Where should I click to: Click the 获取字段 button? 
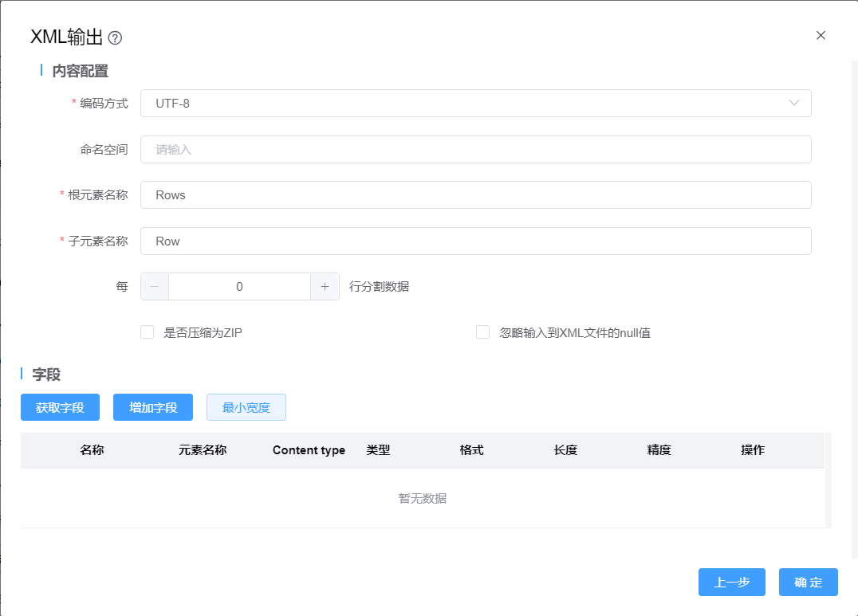(x=60, y=407)
